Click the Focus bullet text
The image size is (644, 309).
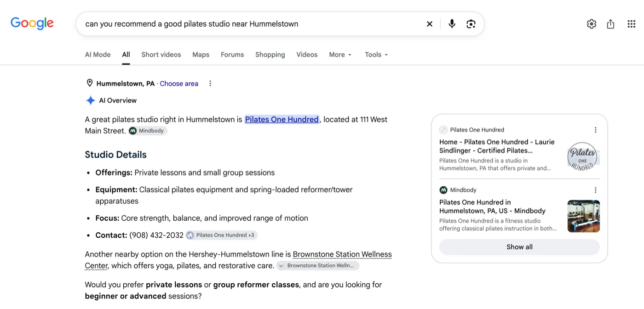pos(202,218)
